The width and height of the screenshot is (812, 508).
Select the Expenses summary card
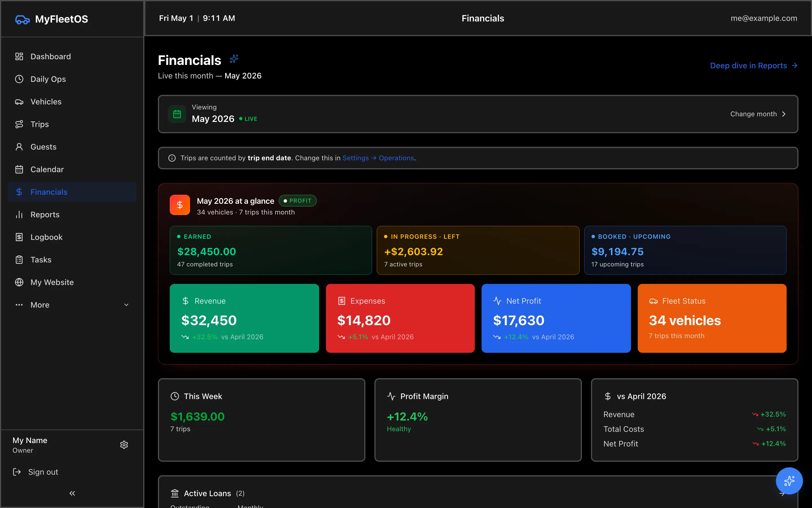pos(400,318)
